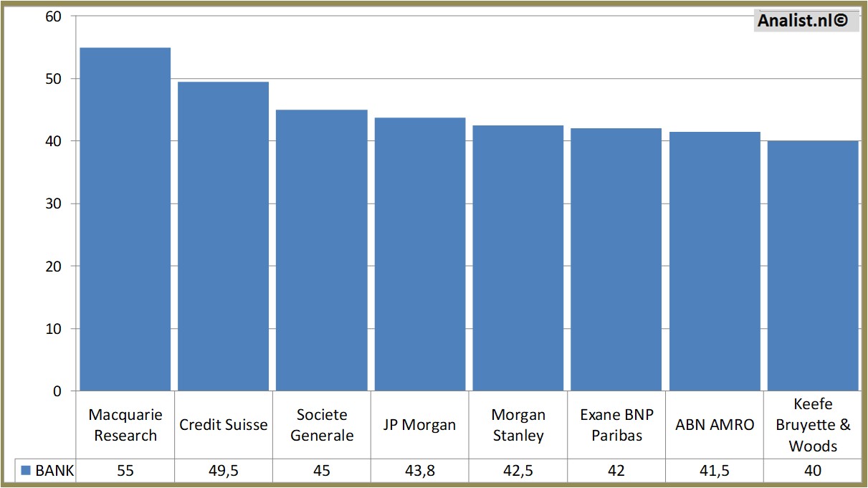Click the ABN AMRO axis label
This screenshot has width=868, height=488.
715,425
